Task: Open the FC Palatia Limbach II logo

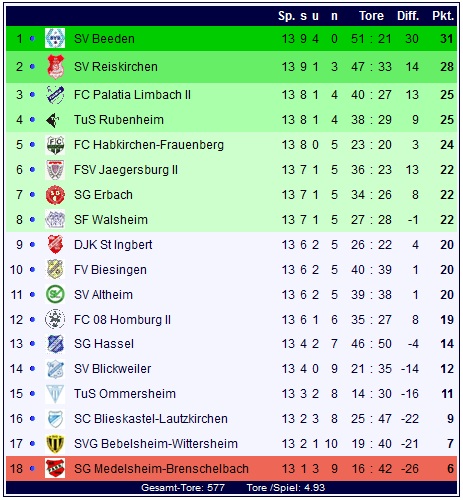Action: pos(55,95)
